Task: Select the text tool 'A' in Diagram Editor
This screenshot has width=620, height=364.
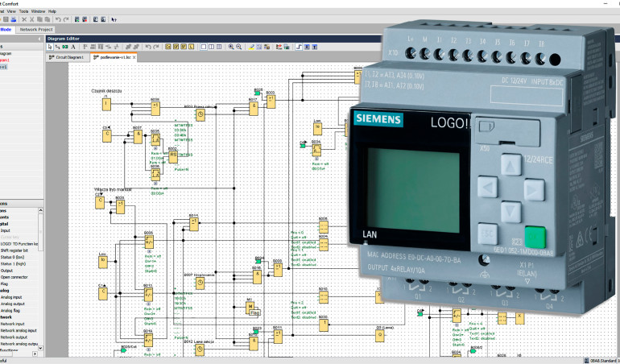Action: coord(74,47)
